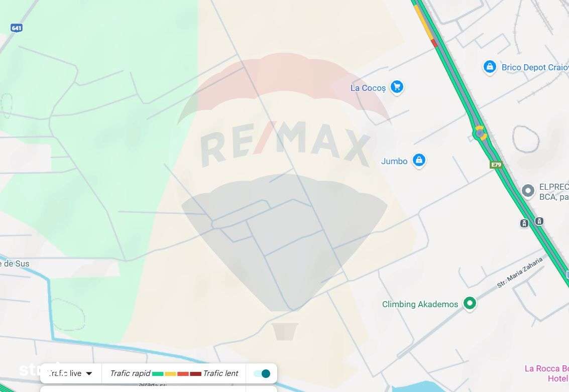Click the La Cocoș shopping cart pin

tap(397, 87)
